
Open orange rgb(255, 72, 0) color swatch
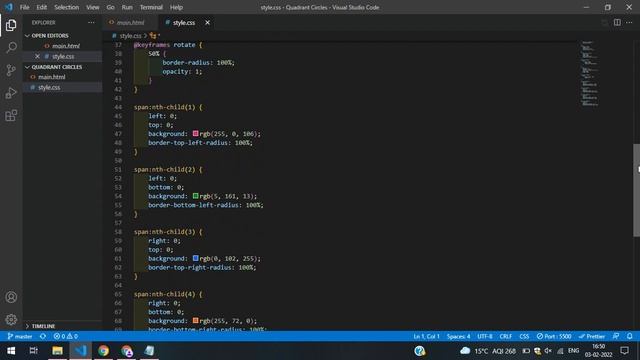pyautogui.click(x=196, y=320)
